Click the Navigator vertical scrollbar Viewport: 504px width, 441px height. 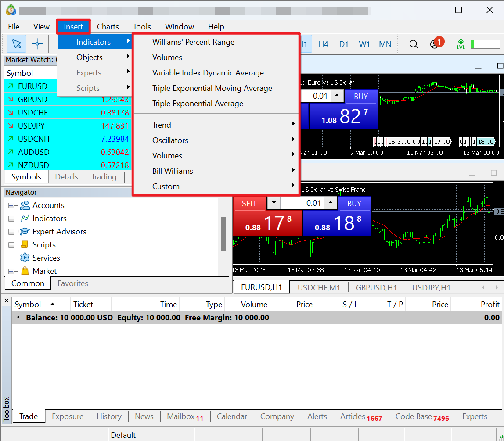(223, 233)
